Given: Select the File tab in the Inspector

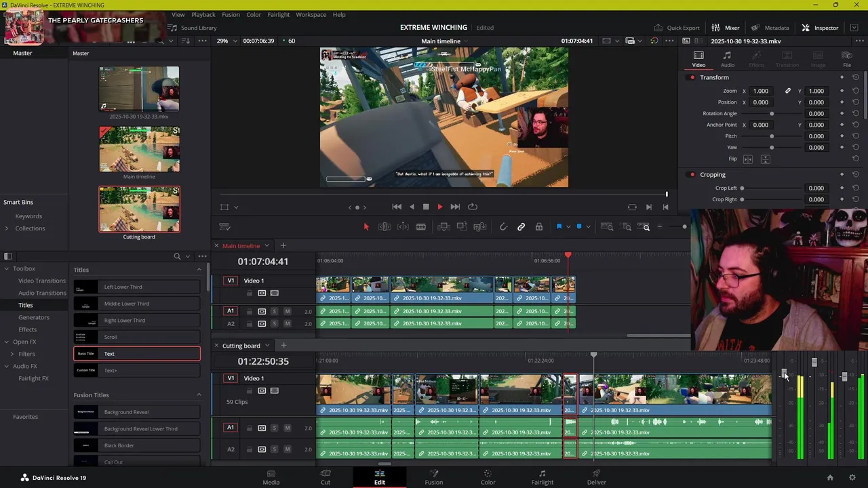Looking at the screenshot, I should click(847, 60).
